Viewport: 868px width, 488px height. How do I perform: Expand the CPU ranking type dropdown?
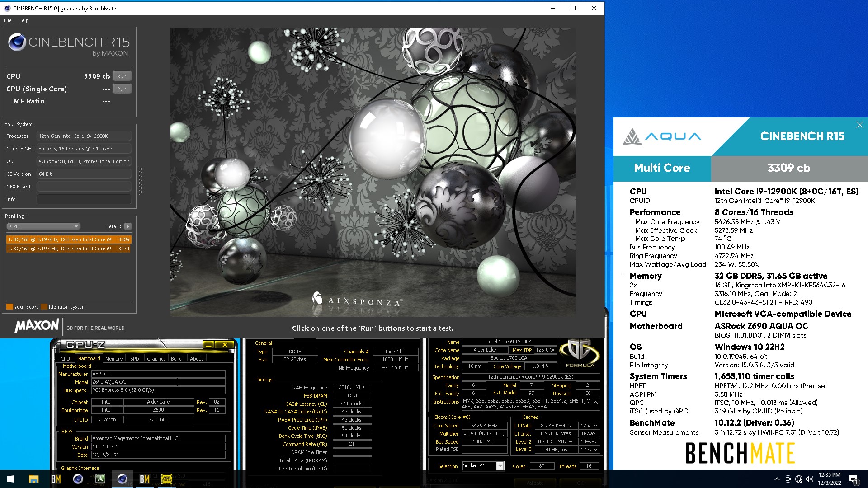[x=43, y=226]
